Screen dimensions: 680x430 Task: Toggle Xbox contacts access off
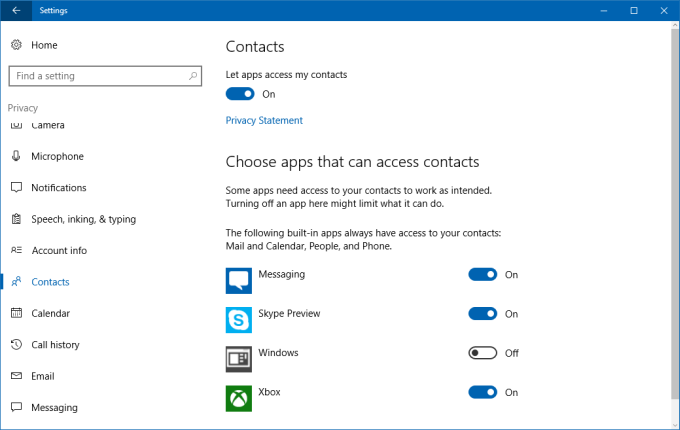483,392
